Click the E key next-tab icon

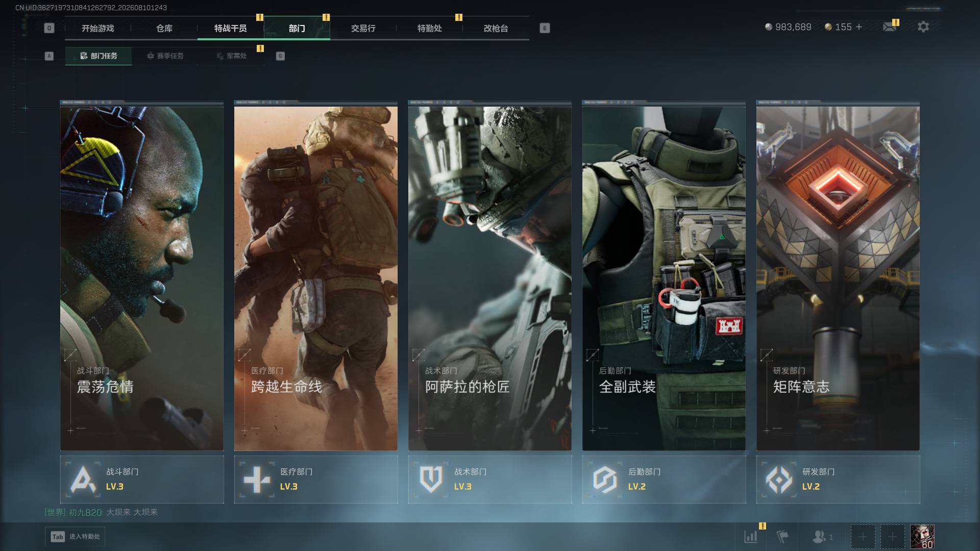point(545,28)
